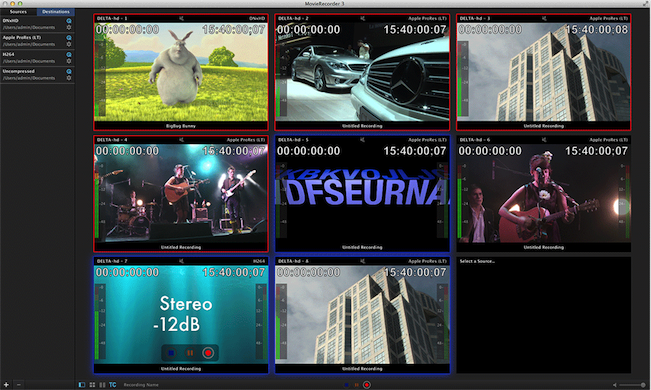Click Apple ProRes (LT) label on DELTA-hd 6
The height and width of the screenshot is (390, 651).
609,140
